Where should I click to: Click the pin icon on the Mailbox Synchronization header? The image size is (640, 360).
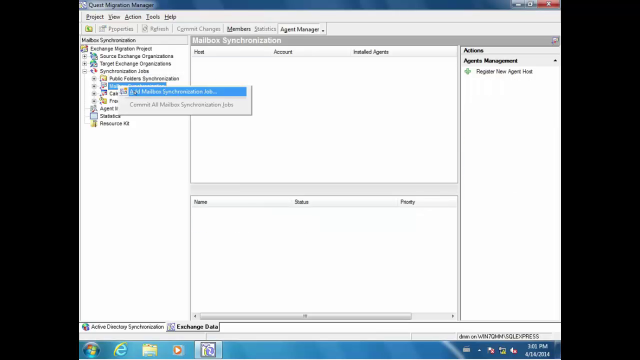[554, 40]
